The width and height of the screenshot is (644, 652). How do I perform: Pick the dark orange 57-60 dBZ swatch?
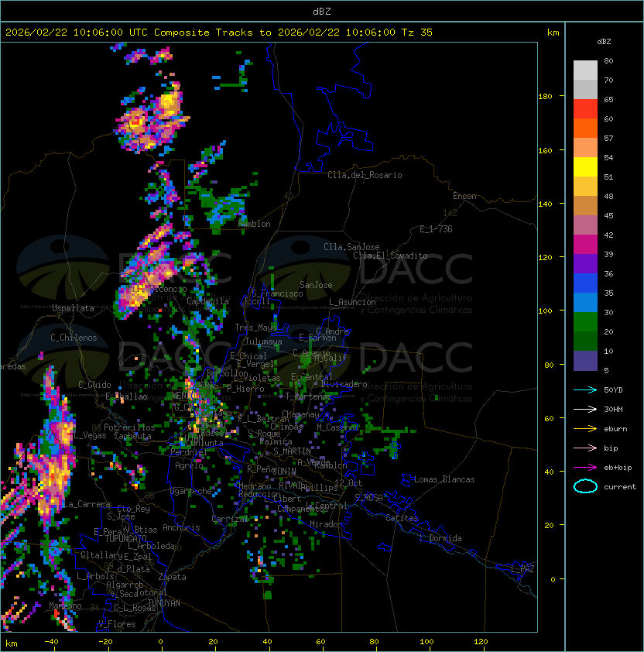pos(585,128)
